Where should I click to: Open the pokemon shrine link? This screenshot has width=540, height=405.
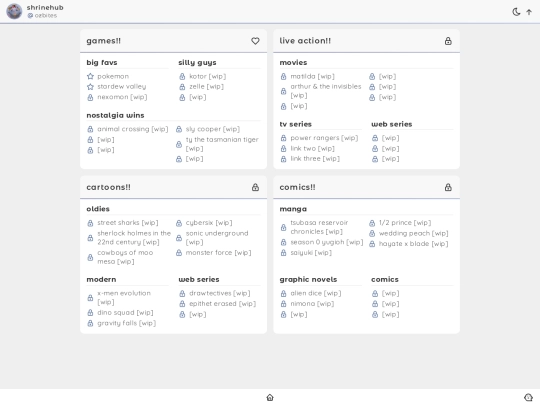pos(113,76)
